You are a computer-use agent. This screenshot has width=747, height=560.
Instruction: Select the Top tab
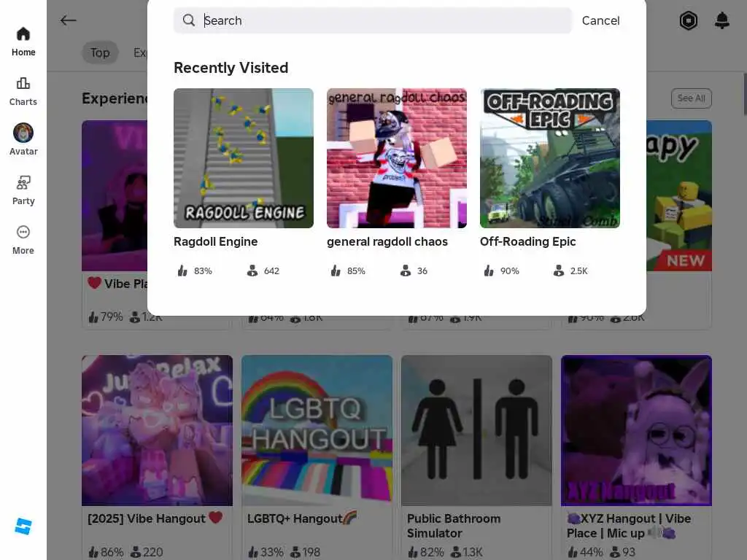pos(100,52)
